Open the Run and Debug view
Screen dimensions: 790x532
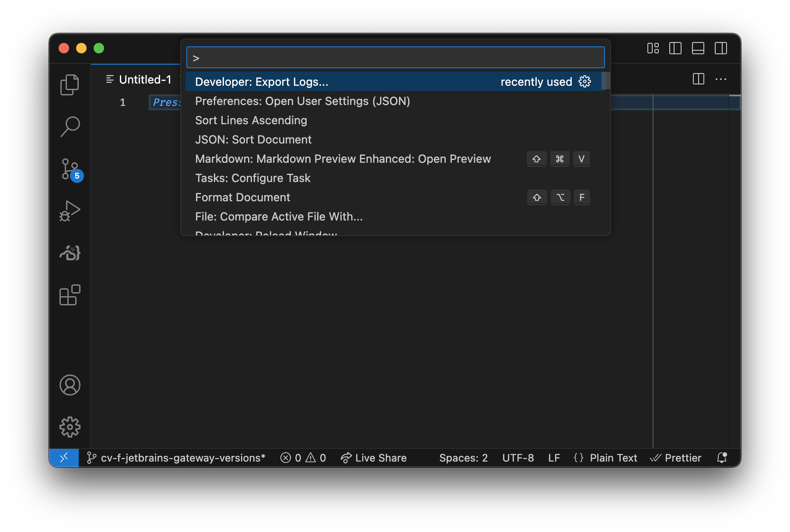[x=70, y=211]
